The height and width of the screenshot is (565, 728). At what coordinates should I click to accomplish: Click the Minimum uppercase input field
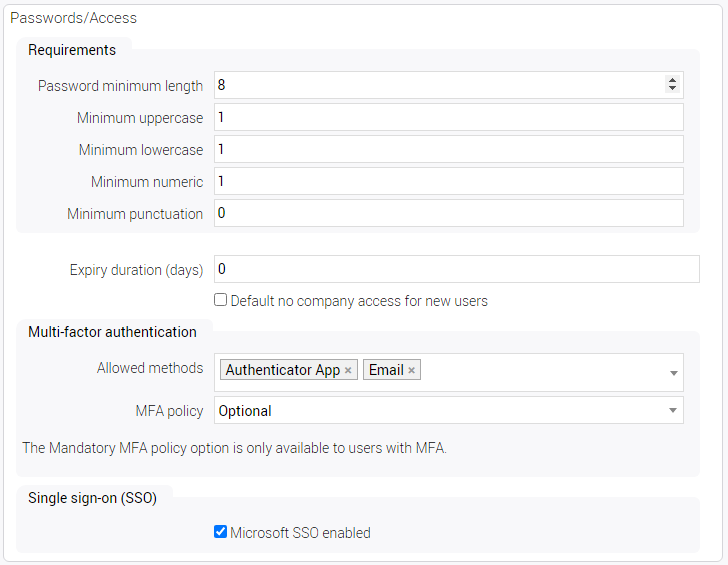click(449, 118)
